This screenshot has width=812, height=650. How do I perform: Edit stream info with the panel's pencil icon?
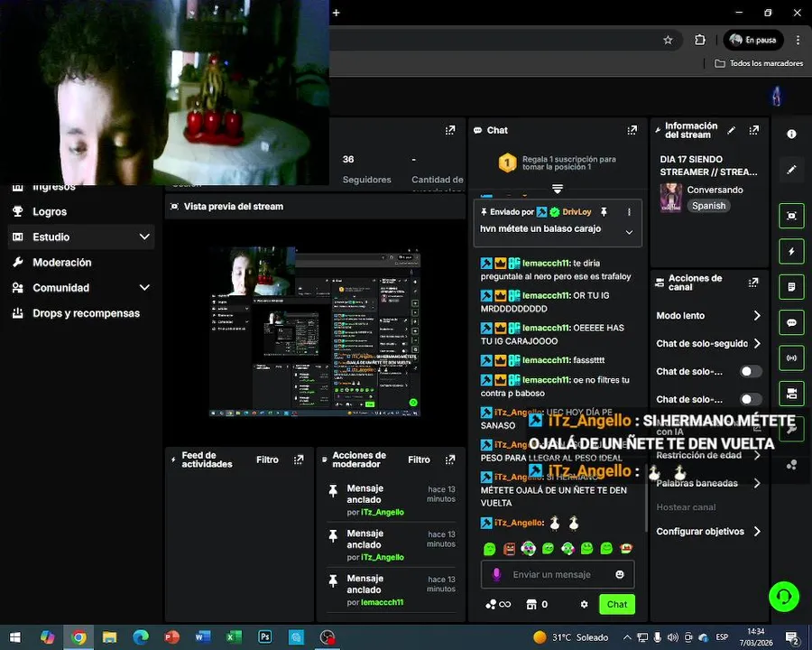click(x=731, y=130)
